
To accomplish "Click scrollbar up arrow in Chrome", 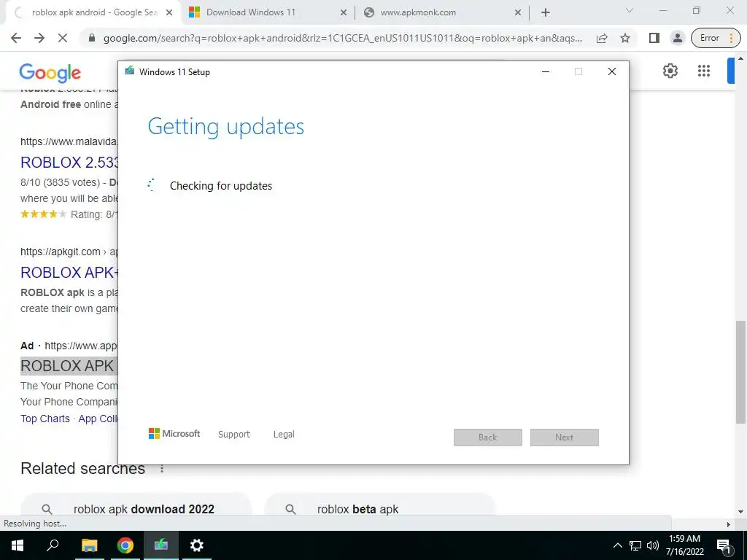I will click(740, 58).
